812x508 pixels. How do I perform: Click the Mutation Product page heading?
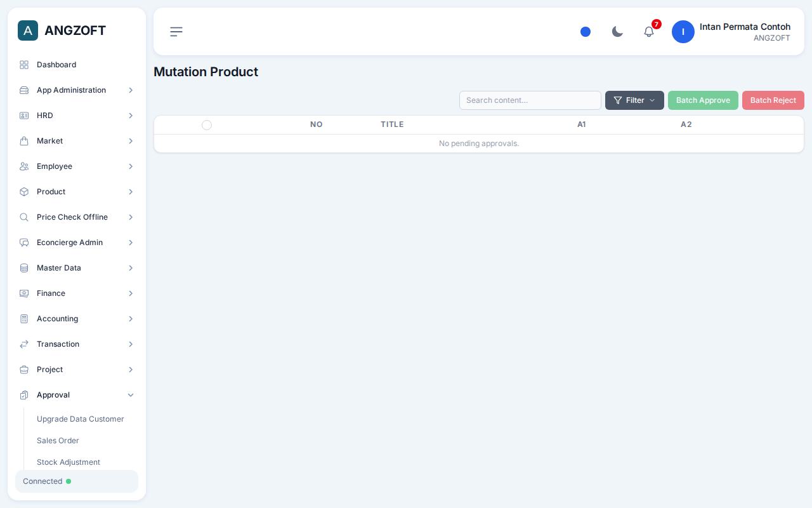click(206, 72)
